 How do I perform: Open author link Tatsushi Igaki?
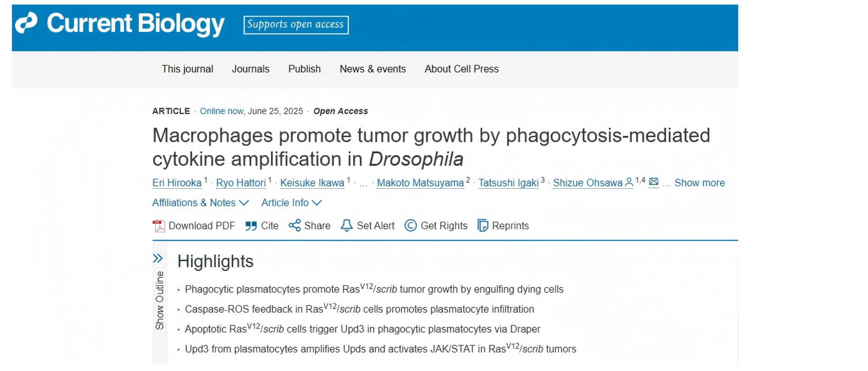508,183
